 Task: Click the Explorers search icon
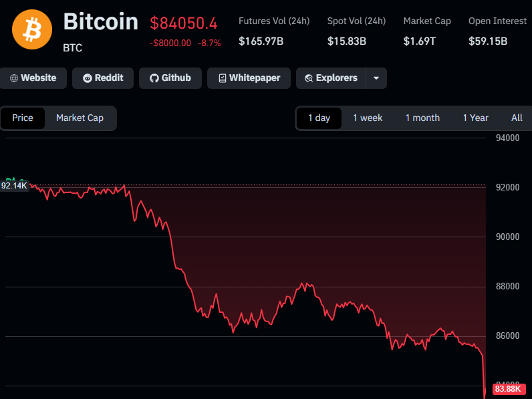click(308, 78)
